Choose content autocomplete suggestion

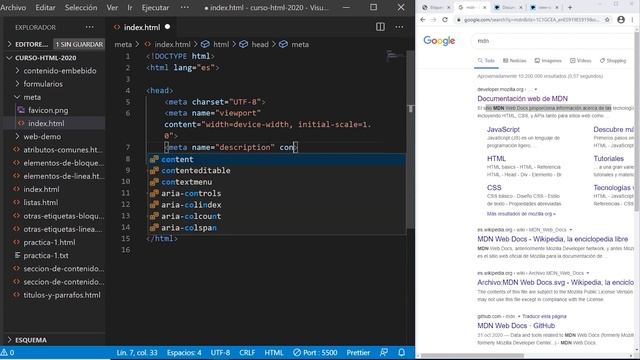click(x=277, y=159)
